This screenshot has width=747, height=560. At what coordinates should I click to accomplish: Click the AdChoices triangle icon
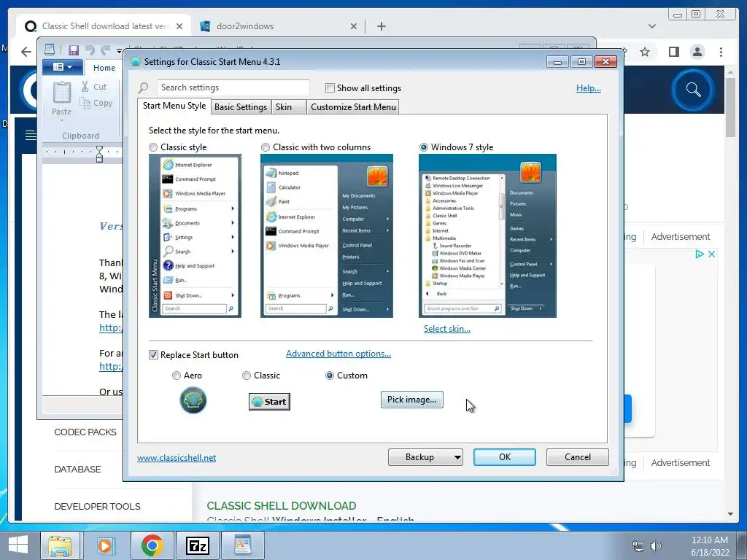pos(699,254)
